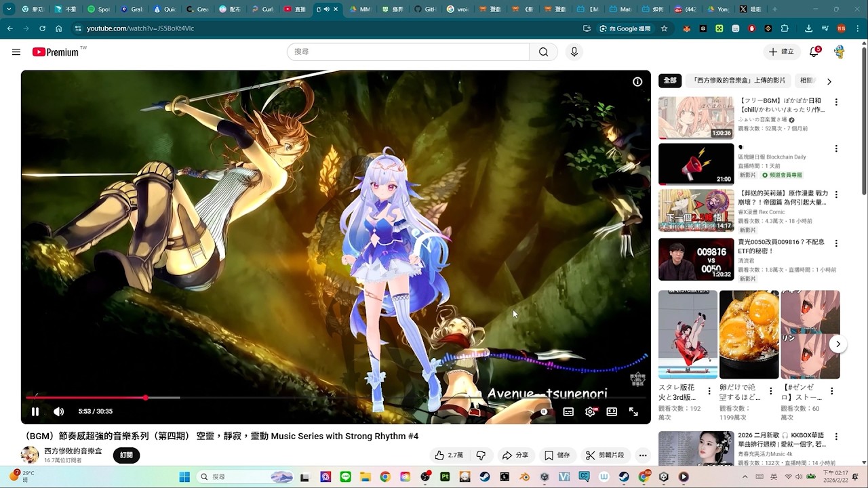Open the フリーBGM video thumbnail
Screen dimensions: 868x488
[696, 117]
